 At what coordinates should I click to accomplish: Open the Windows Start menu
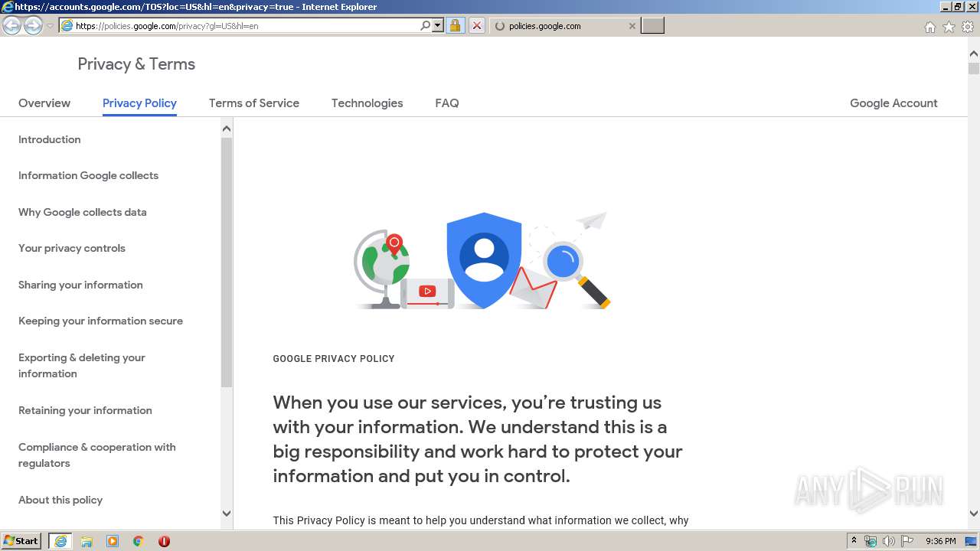point(21,541)
